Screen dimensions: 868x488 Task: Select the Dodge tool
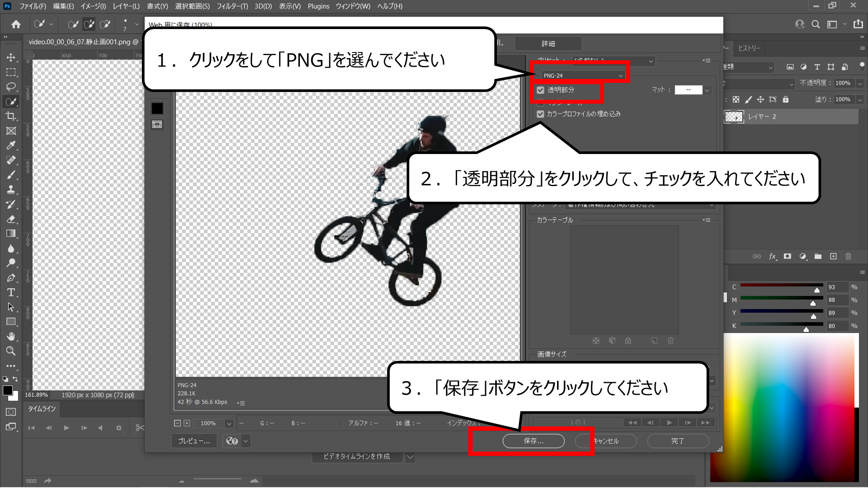(11, 263)
